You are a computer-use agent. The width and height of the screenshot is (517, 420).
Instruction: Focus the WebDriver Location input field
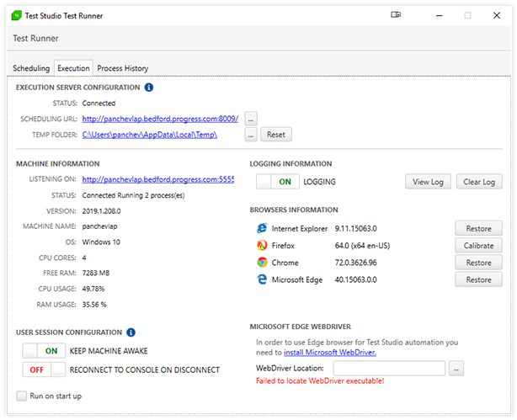point(389,369)
